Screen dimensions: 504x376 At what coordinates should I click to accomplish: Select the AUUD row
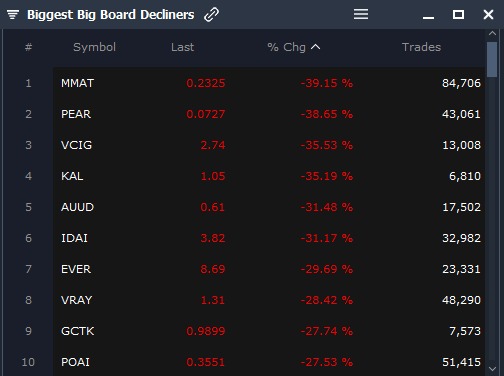[x=269, y=207]
